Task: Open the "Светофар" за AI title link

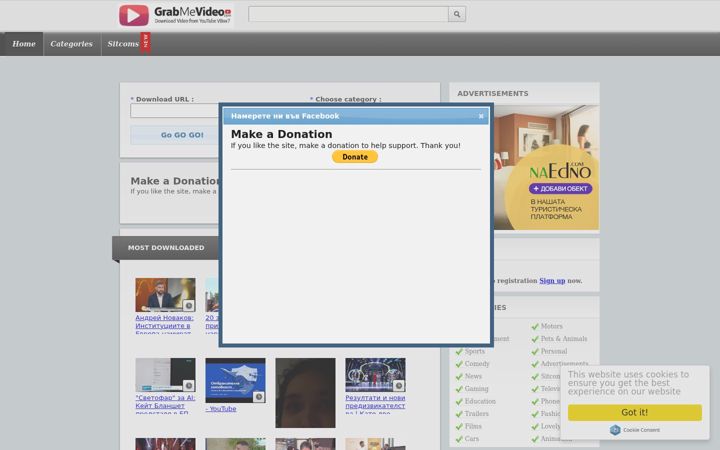Action: click(165, 404)
